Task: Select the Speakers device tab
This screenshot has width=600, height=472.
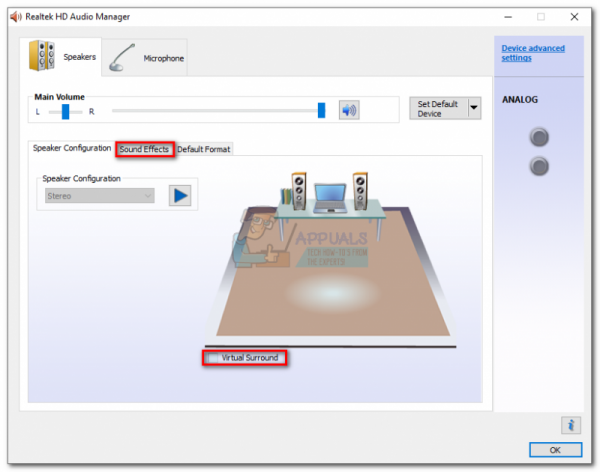Action: coord(61,57)
